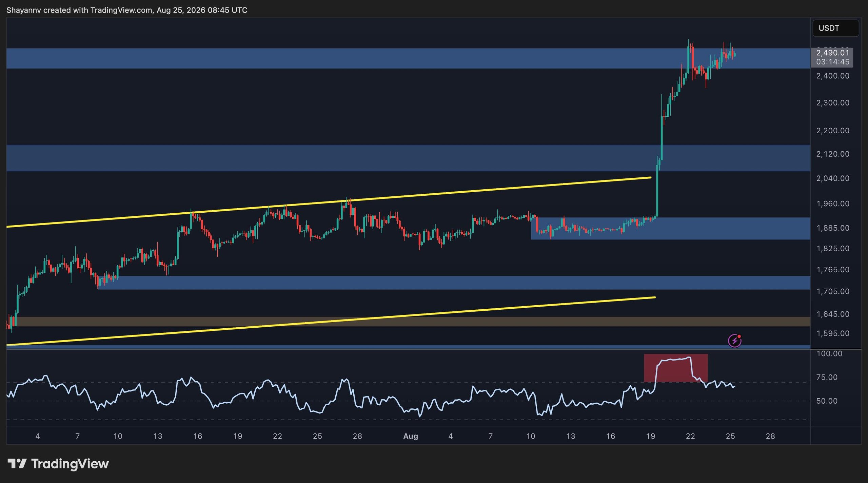
Task: Click the 2,300.00 price axis label
Action: click(x=833, y=103)
